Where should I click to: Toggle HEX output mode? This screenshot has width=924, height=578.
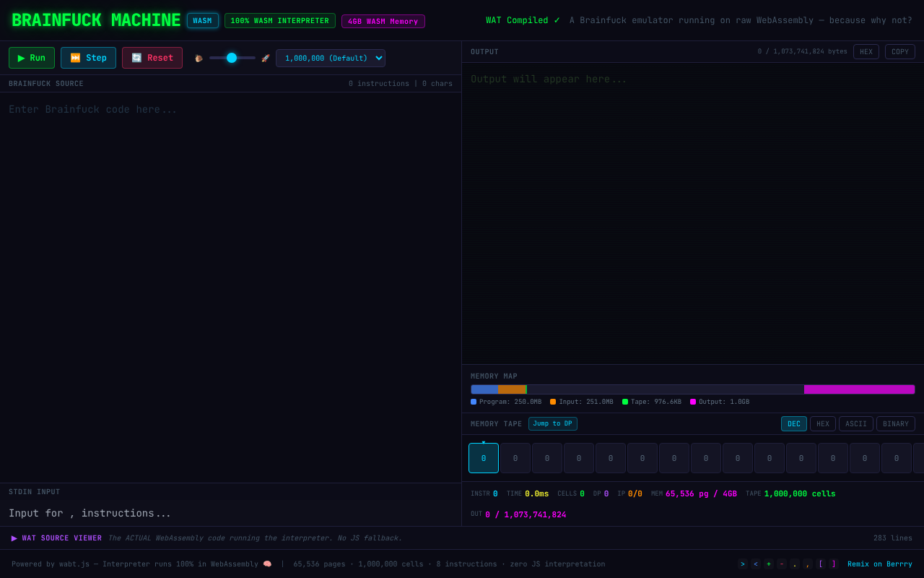tap(866, 52)
